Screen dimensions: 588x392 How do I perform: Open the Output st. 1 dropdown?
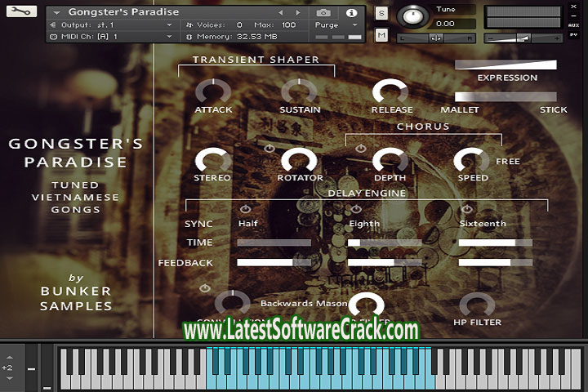click(x=170, y=24)
